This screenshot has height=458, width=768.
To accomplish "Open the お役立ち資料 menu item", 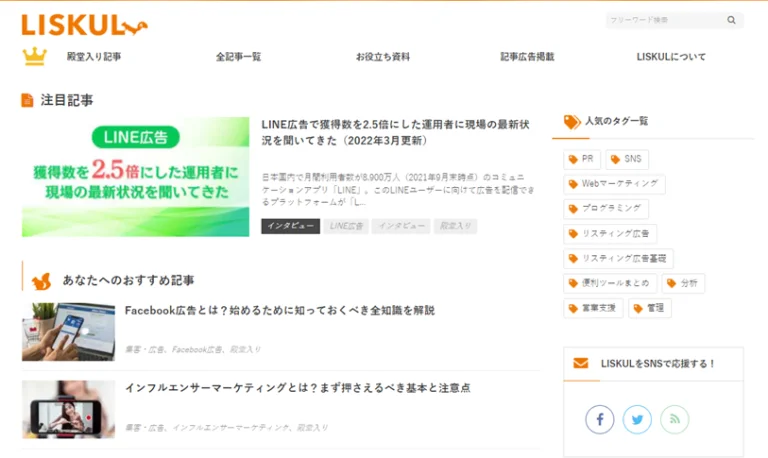I will (382, 57).
